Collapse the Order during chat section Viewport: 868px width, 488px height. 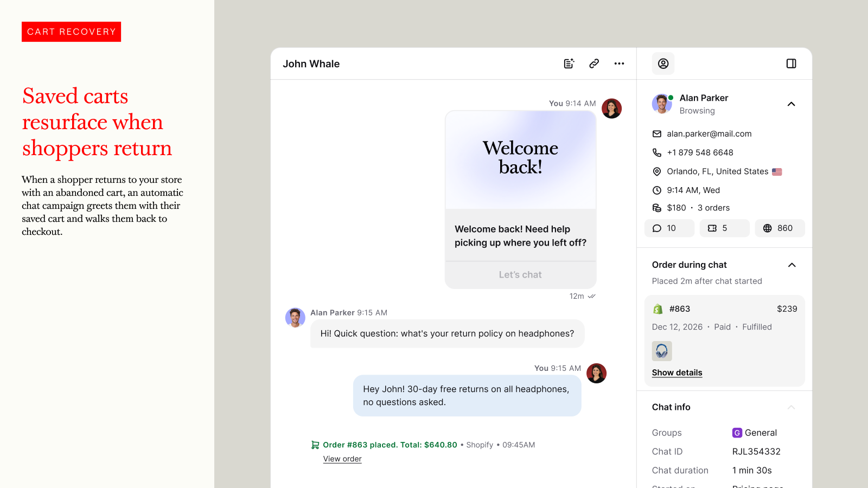[x=792, y=265]
